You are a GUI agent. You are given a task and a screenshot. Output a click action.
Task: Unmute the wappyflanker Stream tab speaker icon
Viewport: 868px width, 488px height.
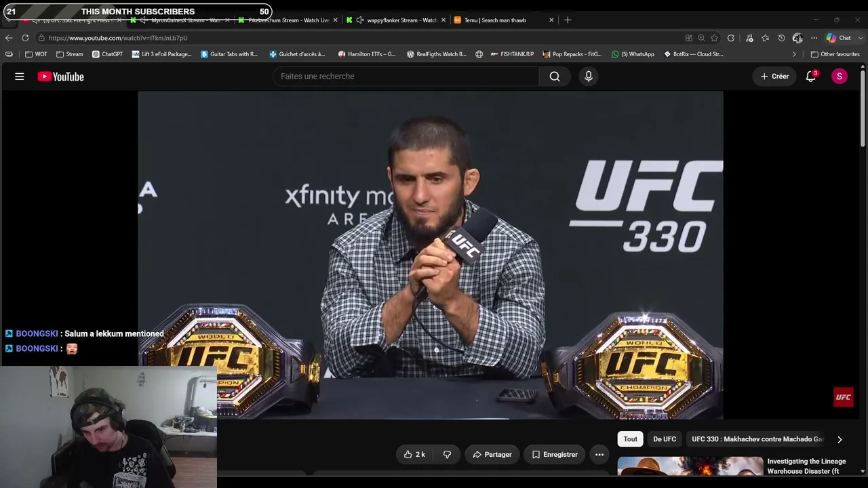pyautogui.click(x=360, y=20)
